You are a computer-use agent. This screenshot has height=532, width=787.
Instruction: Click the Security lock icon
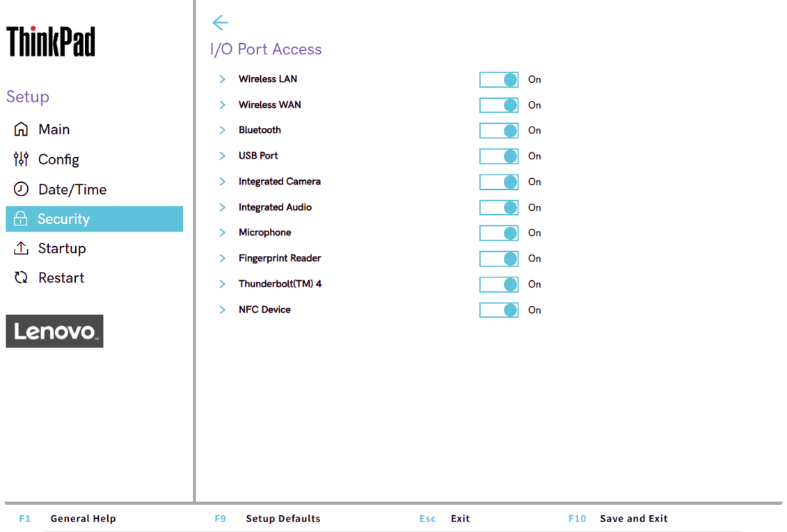[x=21, y=218]
